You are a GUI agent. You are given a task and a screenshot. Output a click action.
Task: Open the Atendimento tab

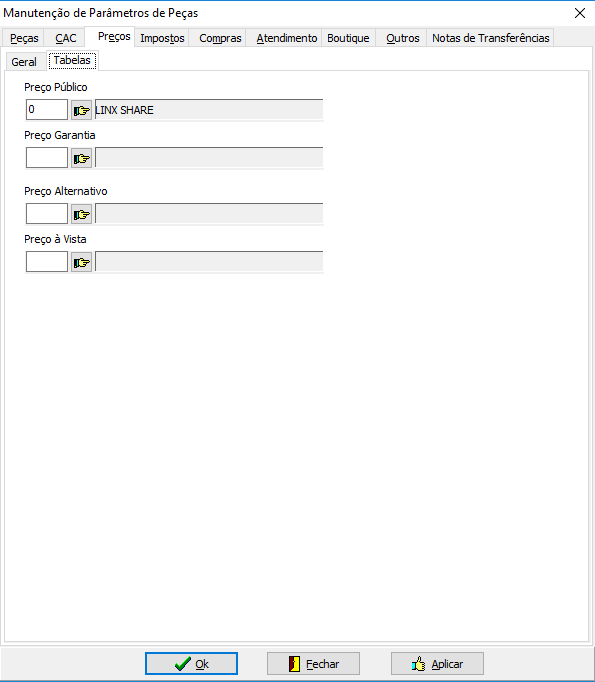287,38
